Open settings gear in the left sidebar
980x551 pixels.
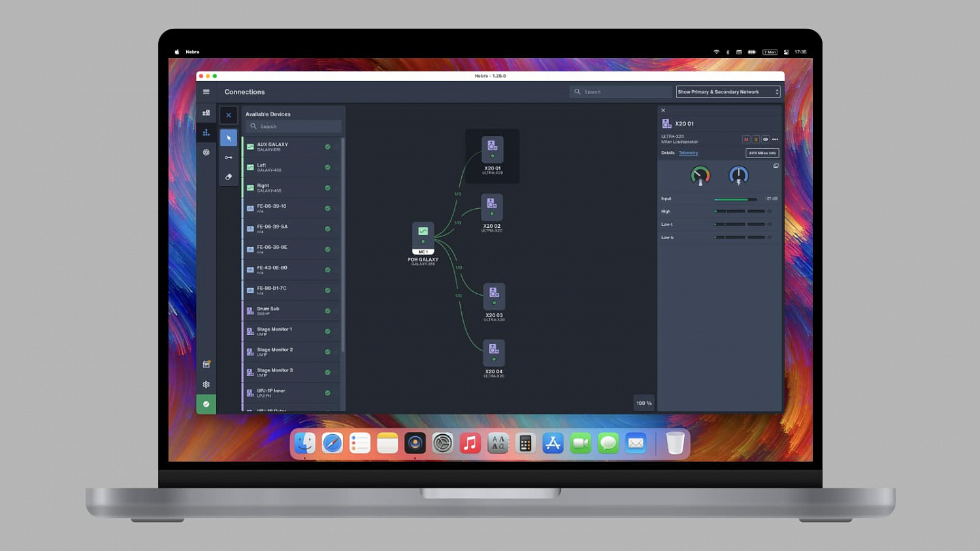(206, 385)
